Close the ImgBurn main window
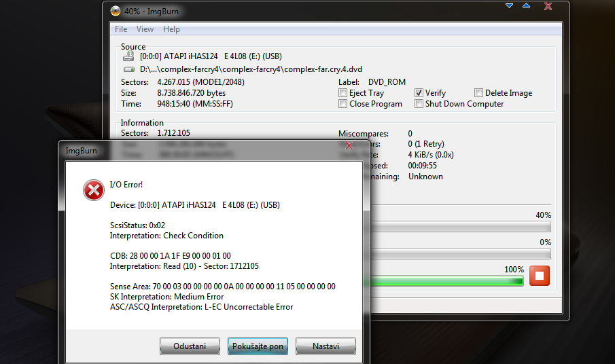Screen dimensions: 615x364 [548, 6]
